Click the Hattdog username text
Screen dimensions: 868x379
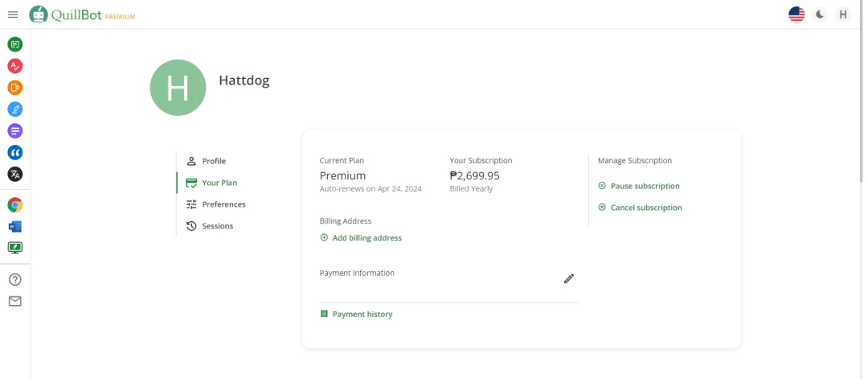244,80
